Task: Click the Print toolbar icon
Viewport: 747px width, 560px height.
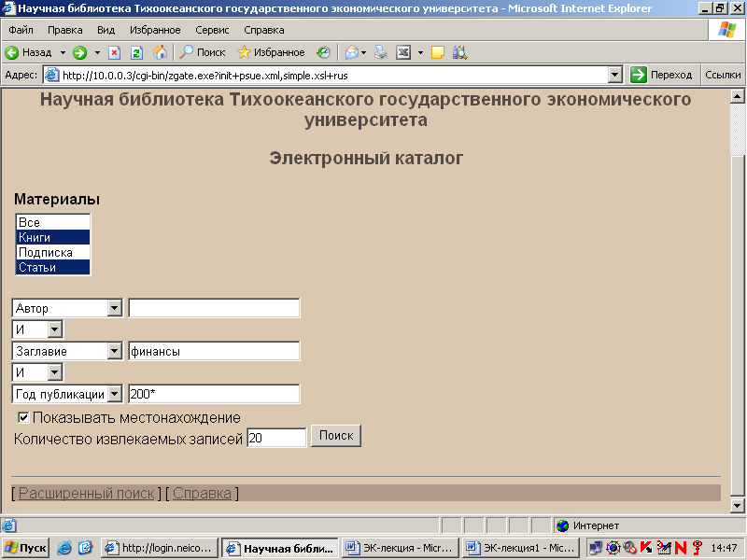Action: [381, 52]
